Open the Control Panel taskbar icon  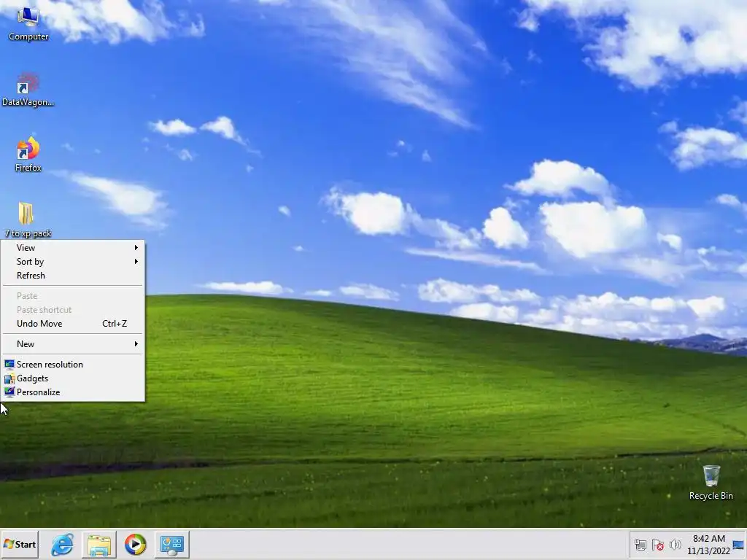172,544
